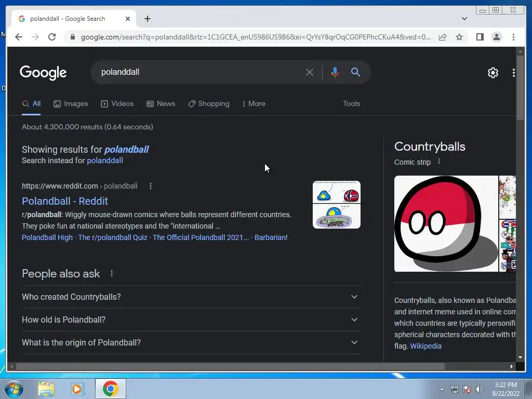The width and height of the screenshot is (532, 399).
Task: Open a new tab with the plus button
Action: point(147,19)
